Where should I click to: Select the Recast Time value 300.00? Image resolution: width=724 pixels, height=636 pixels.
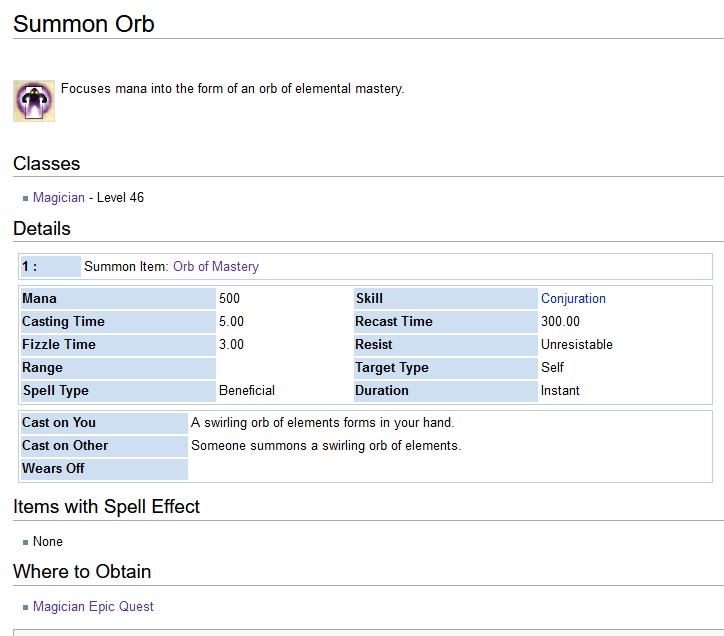point(560,322)
